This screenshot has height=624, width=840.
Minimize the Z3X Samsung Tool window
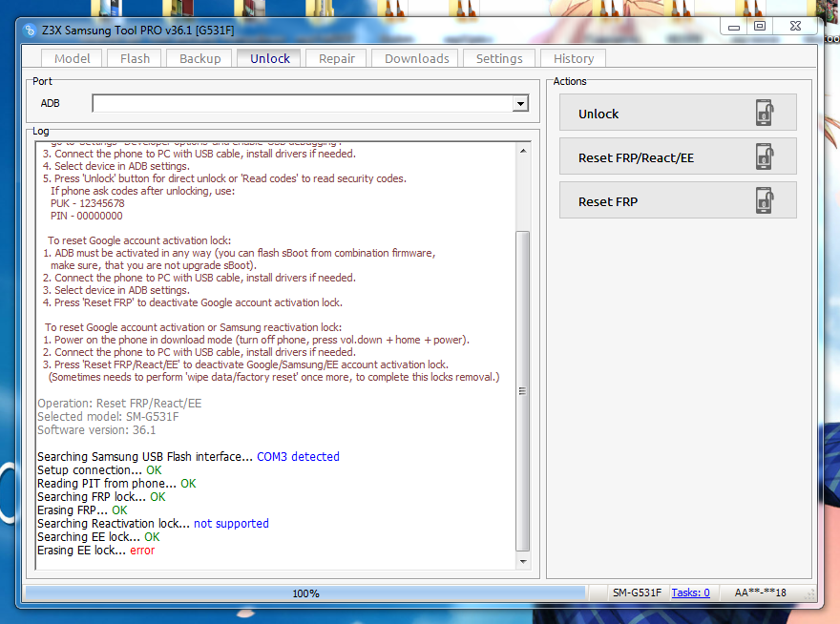[734, 27]
